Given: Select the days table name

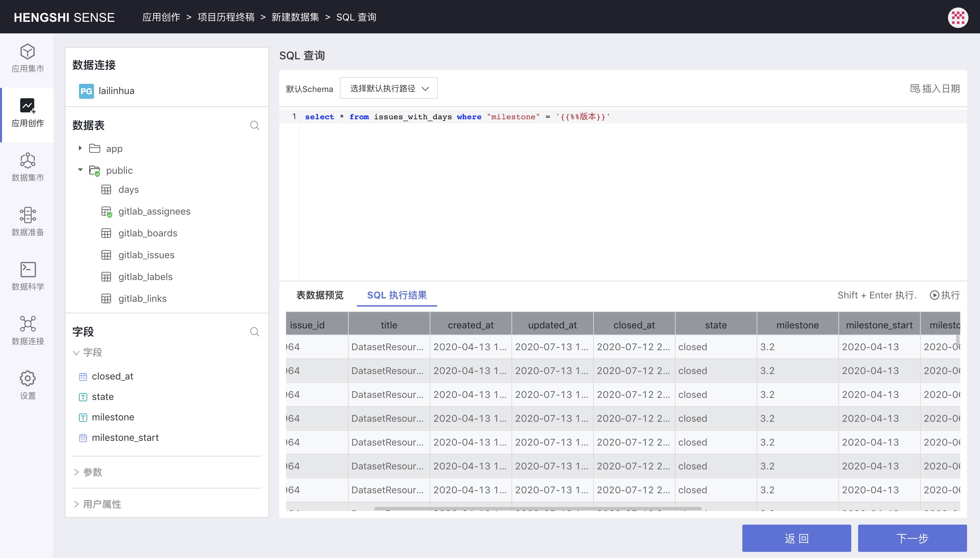Looking at the screenshot, I should pos(128,190).
